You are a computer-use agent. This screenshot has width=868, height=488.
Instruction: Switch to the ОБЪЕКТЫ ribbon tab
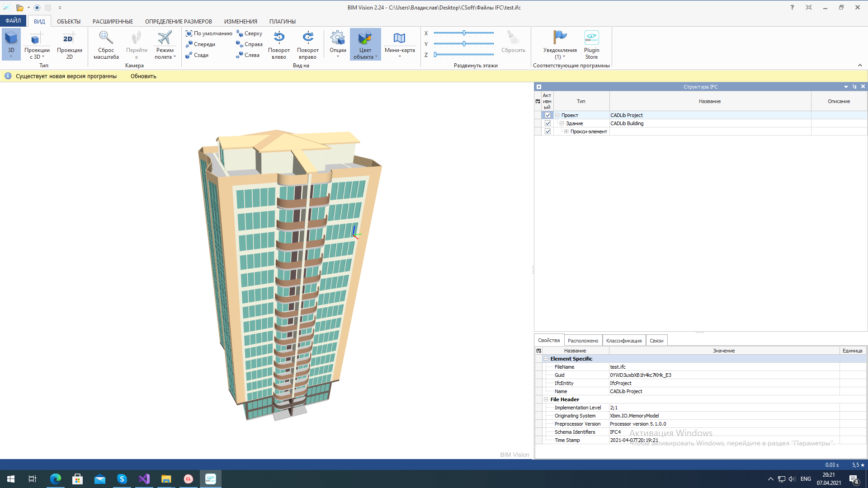coord(68,21)
